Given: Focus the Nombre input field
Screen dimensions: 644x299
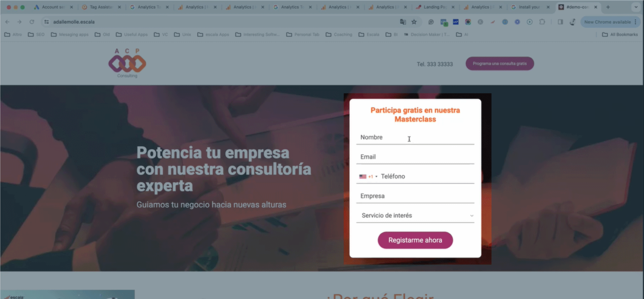Looking at the screenshot, I should coord(415,137).
